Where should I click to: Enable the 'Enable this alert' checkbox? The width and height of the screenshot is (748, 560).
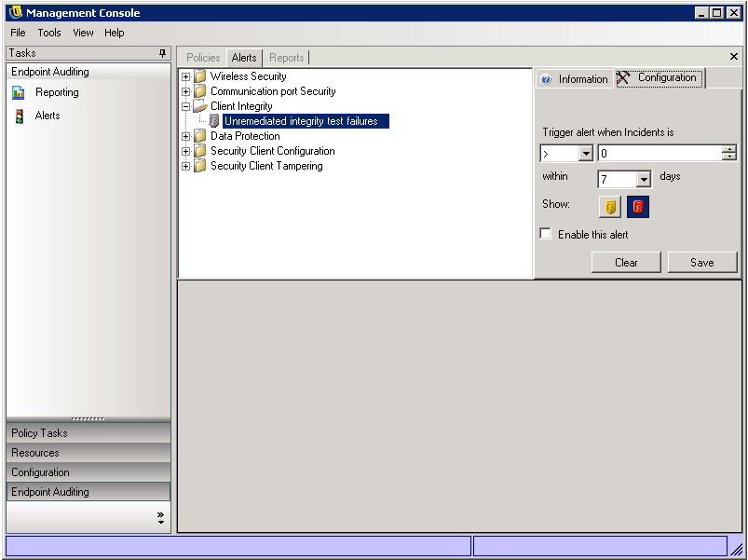tap(545, 234)
